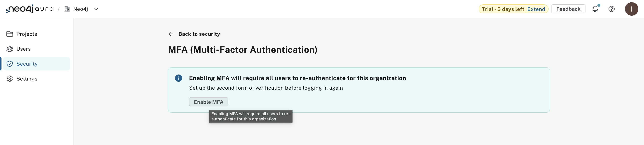This screenshot has width=644, height=145.
Task: Click the help question mark icon
Action: [612, 9]
